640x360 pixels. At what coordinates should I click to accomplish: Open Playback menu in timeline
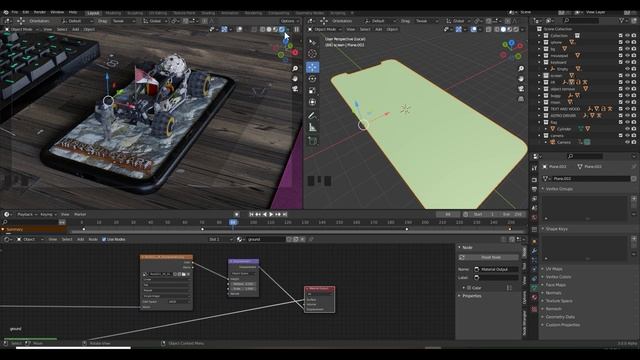[x=27, y=214]
